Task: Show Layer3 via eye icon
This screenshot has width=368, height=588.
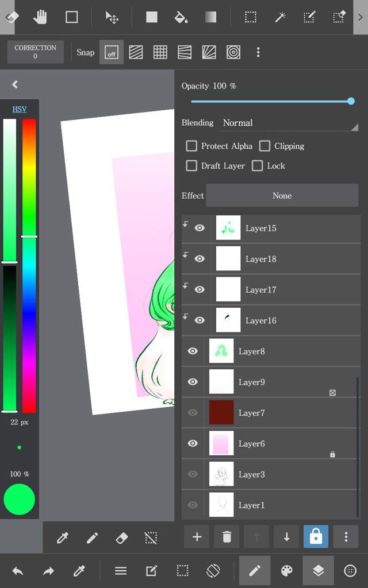Action: (192, 474)
